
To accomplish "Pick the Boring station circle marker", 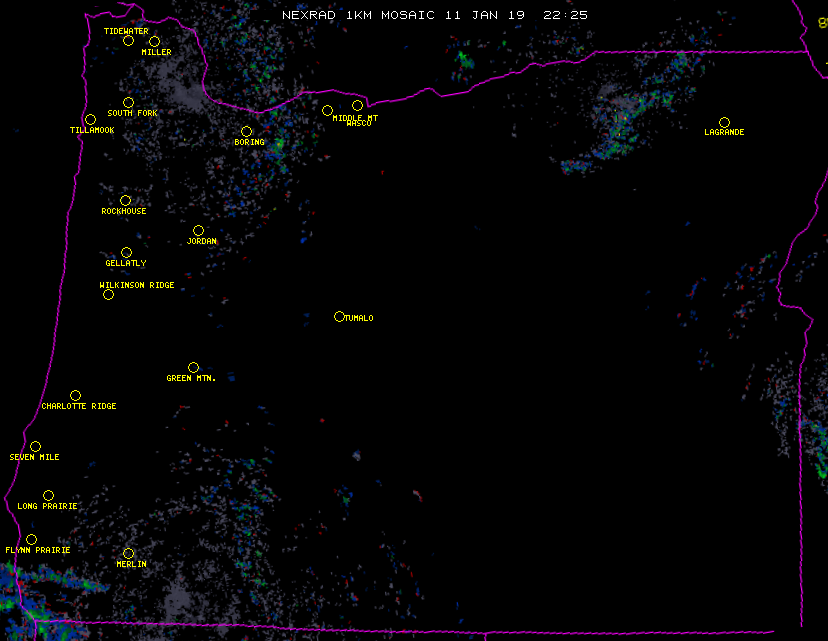I will click(246, 132).
